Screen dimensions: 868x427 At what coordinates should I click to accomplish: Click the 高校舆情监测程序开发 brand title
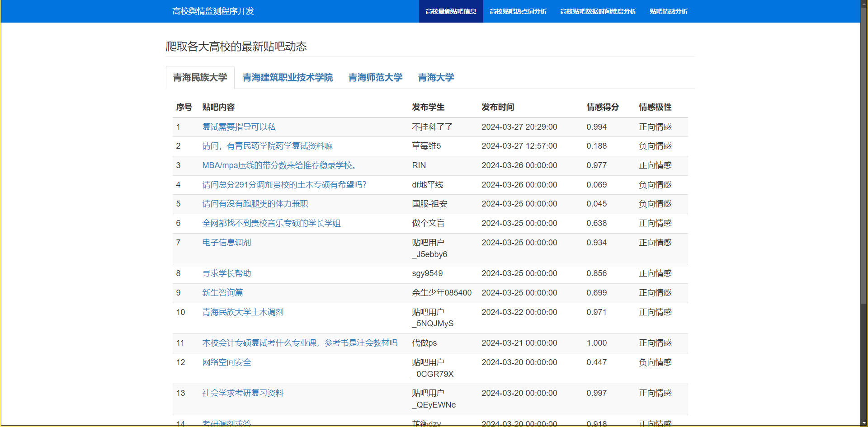213,11
